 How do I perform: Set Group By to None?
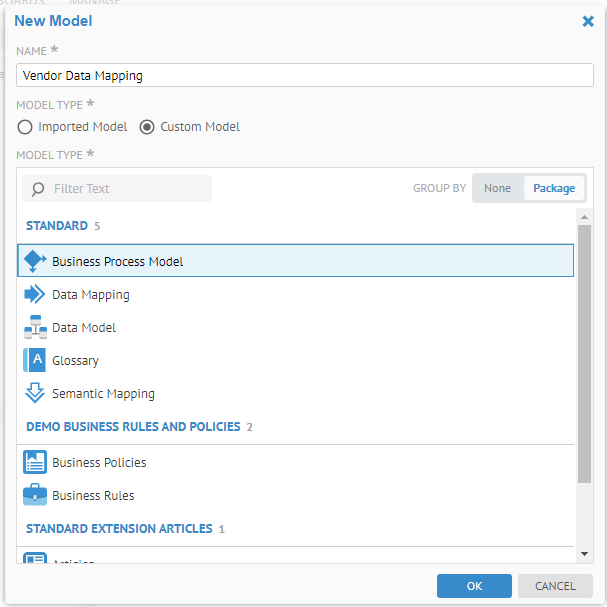(x=497, y=188)
